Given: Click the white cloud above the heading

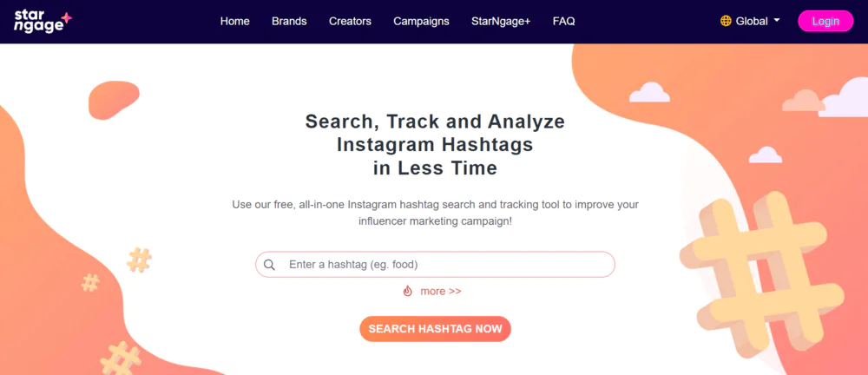Looking at the screenshot, I should 648,91.
